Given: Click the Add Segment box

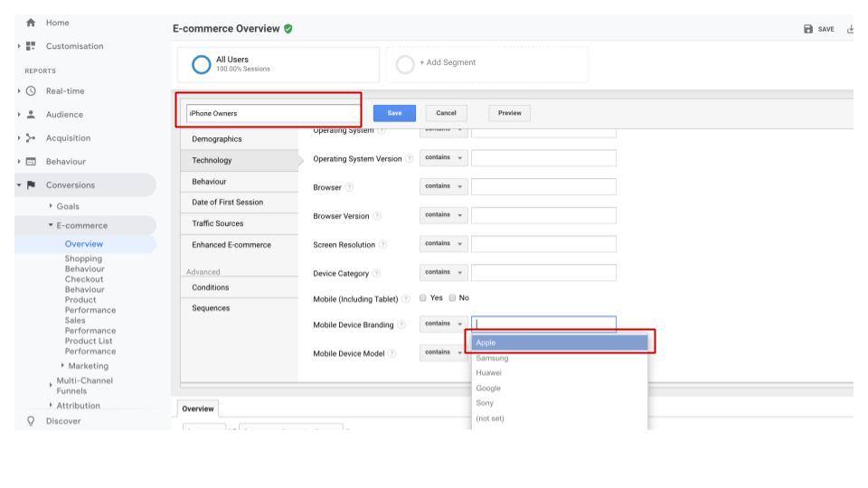Looking at the screenshot, I should click(x=487, y=64).
